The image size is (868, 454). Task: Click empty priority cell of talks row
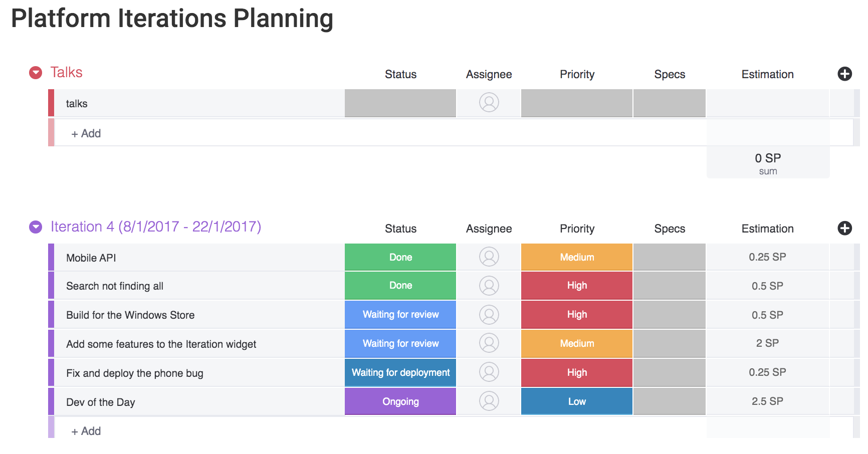577,103
